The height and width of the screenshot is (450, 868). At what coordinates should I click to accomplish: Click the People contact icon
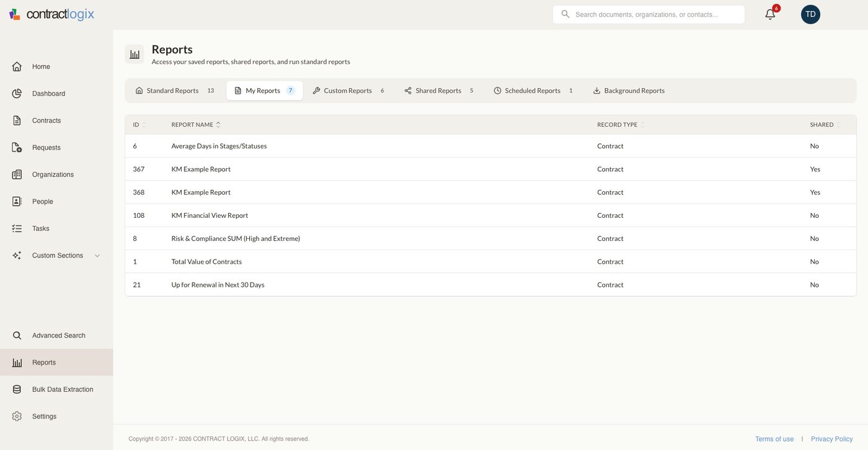tap(17, 202)
